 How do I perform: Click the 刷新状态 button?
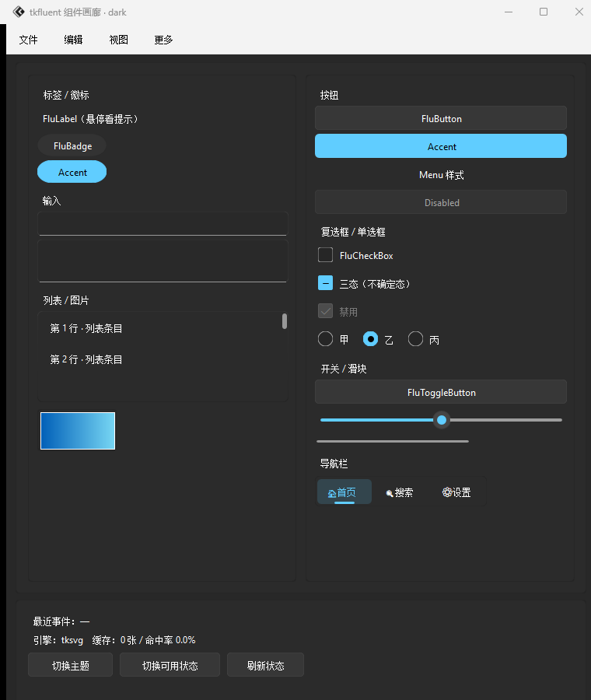coord(266,665)
